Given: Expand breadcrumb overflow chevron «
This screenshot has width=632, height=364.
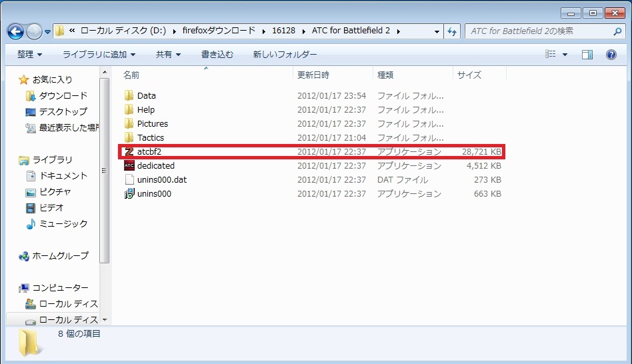Looking at the screenshot, I should coord(72,31).
